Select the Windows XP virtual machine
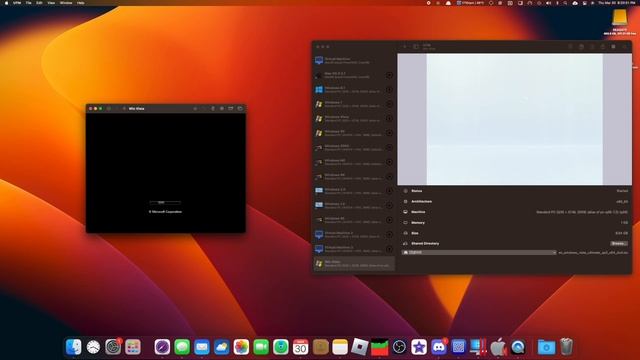This screenshot has height=360, width=640. tap(354, 133)
